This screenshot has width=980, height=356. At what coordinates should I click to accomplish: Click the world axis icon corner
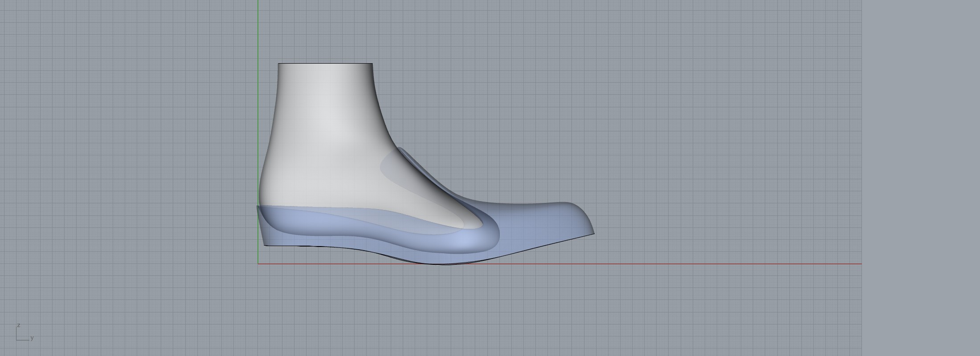click(x=17, y=340)
